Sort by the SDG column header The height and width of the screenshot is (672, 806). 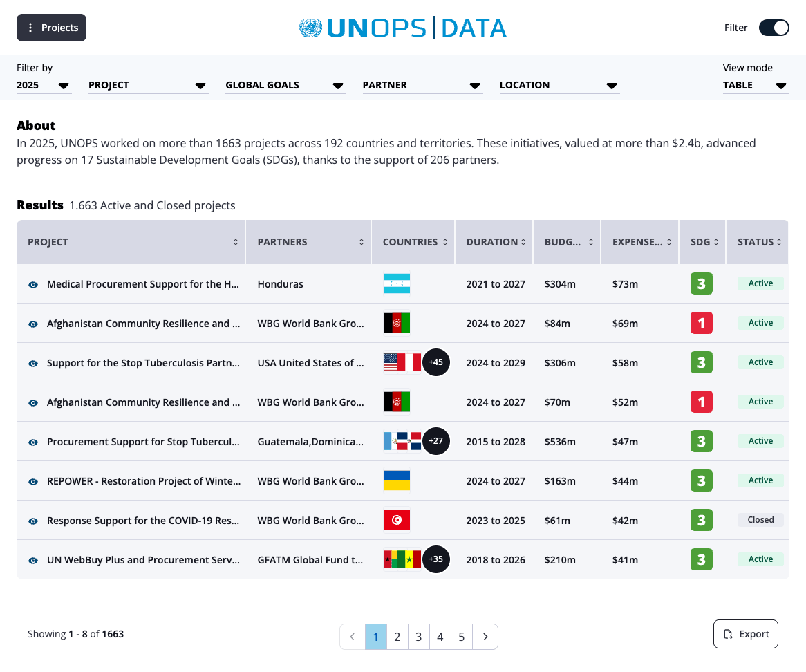click(x=703, y=242)
